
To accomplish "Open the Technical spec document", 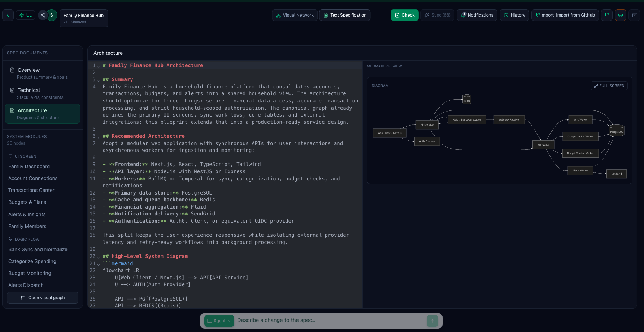I will coord(43,93).
